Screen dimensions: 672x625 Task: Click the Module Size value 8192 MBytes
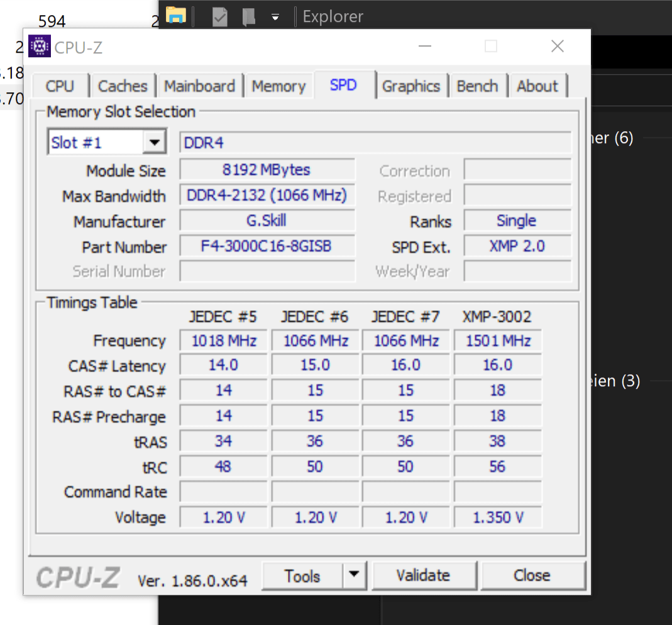click(x=267, y=170)
